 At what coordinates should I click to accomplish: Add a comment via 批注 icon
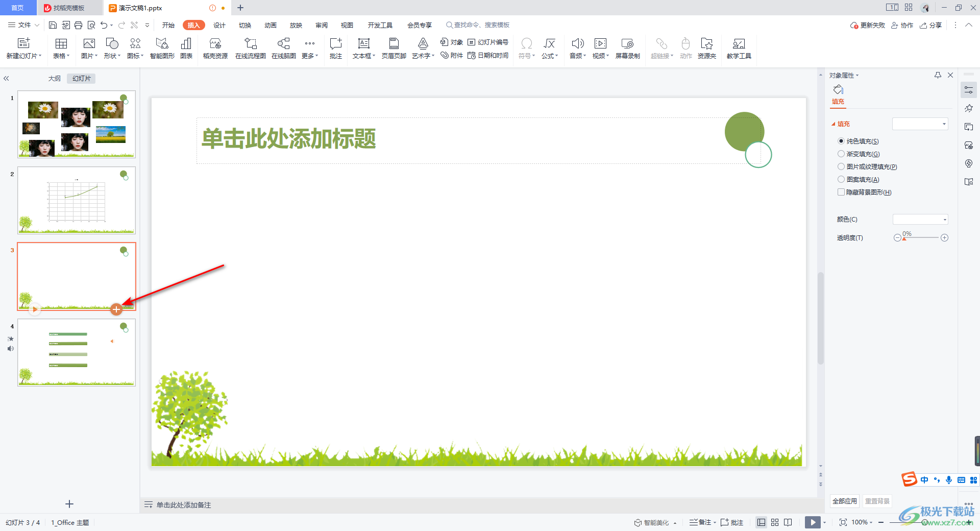point(335,49)
